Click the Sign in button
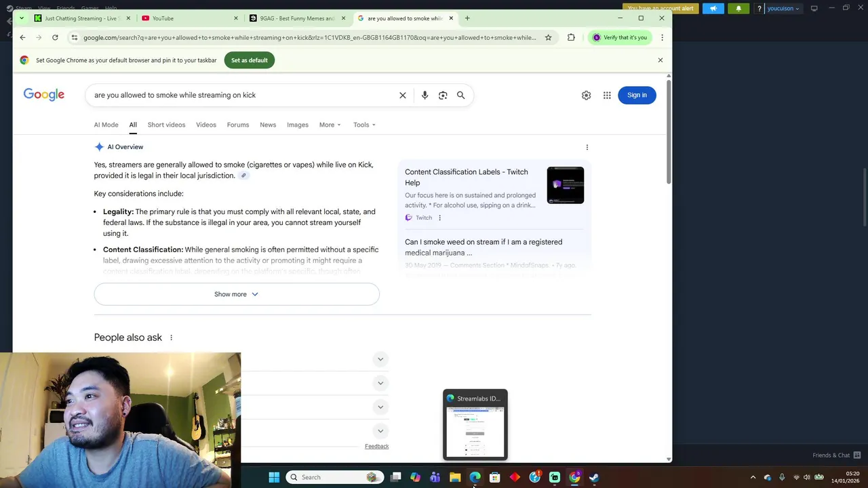This screenshot has height=488, width=868. (x=637, y=95)
